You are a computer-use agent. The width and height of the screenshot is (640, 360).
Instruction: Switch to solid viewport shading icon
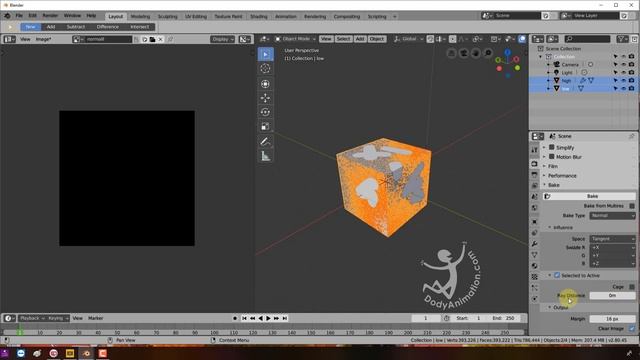[x=522, y=39]
